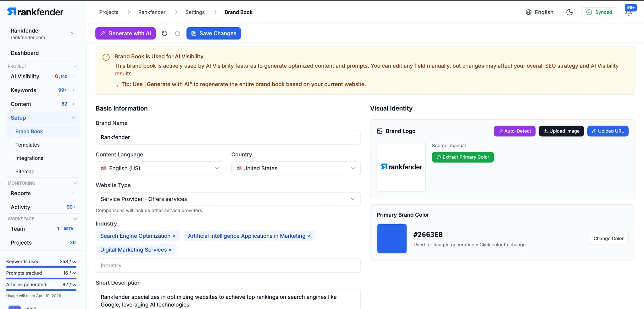Click the Change Color button
This screenshot has height=309, width=644.
click(x=608, y=239)
